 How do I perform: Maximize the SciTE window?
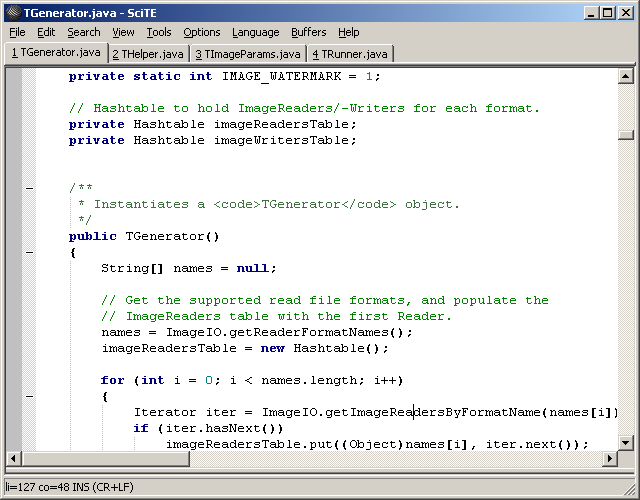(x=607, y=13)
